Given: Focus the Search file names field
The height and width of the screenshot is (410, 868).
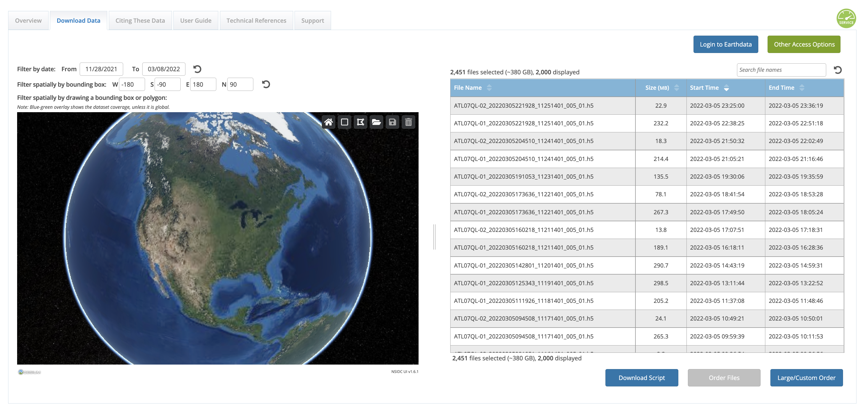Looking at the screenshot, I should tap(781, 70).
